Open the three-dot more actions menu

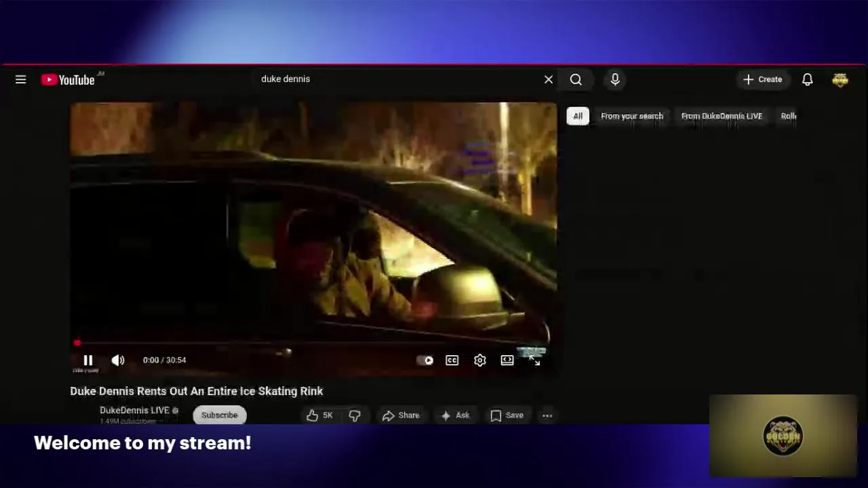[x=547, y=415]
